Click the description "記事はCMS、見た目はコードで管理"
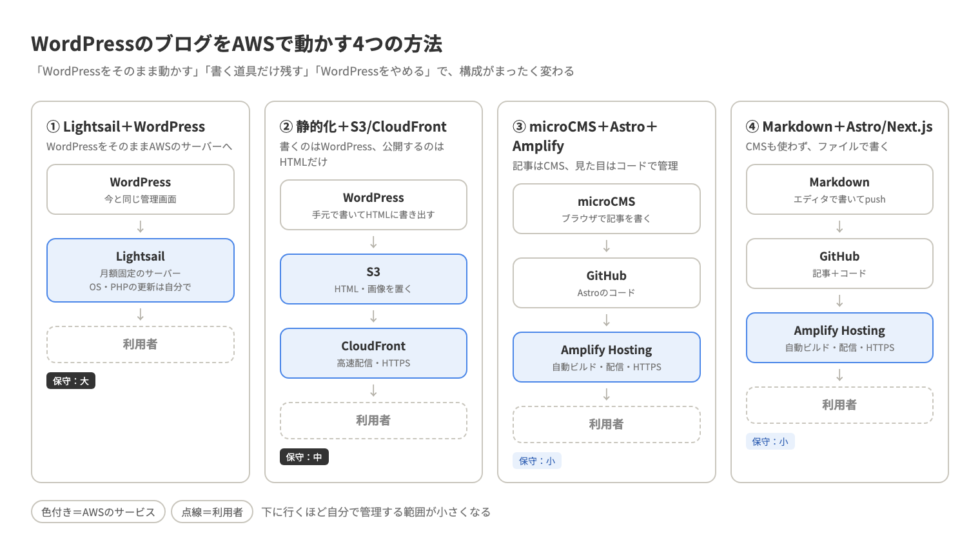This screenshot has width=980, height=549. point(595,166)
